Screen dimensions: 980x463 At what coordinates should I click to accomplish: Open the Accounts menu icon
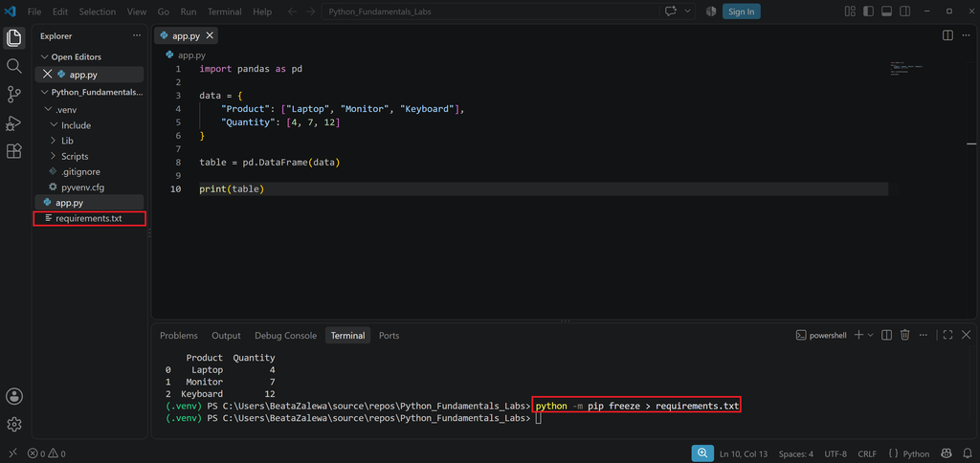13,396
